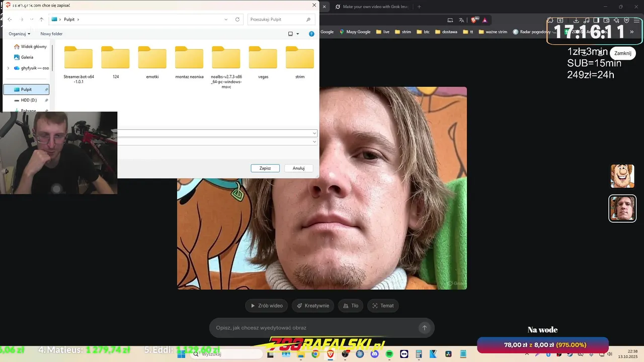The width and height of the screenshot is (644, 362).
Task: Open Brave Rewards triangle icon
Action: [x=485, y=20]
